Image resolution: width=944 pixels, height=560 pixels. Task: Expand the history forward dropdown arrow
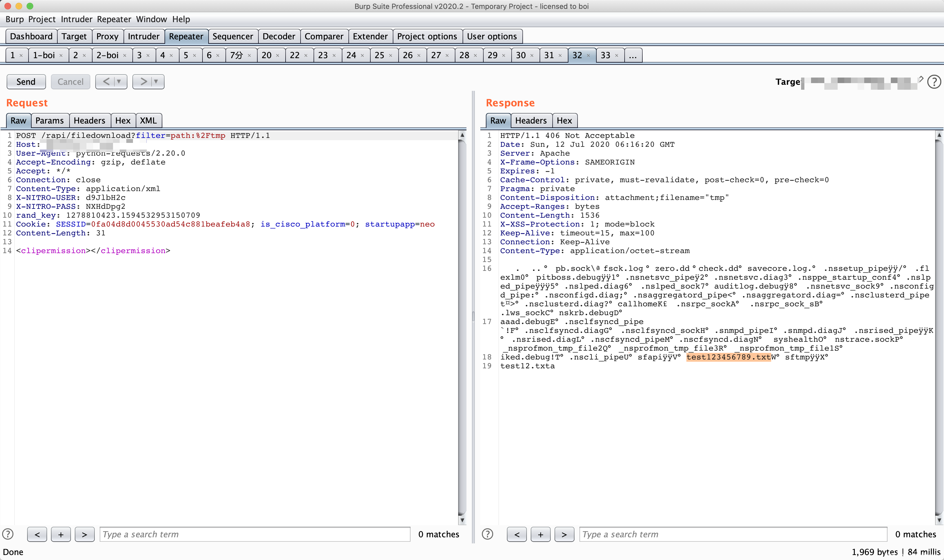(156, 81)
